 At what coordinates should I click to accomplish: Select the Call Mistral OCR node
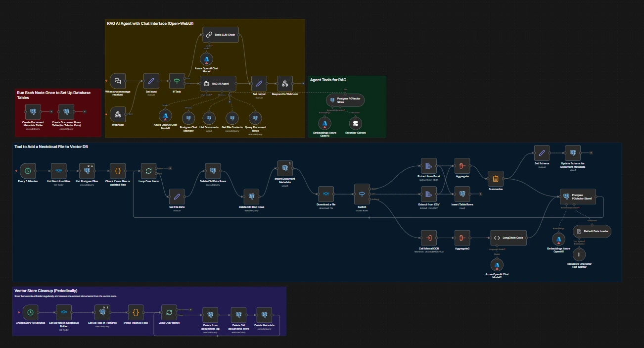428,238
